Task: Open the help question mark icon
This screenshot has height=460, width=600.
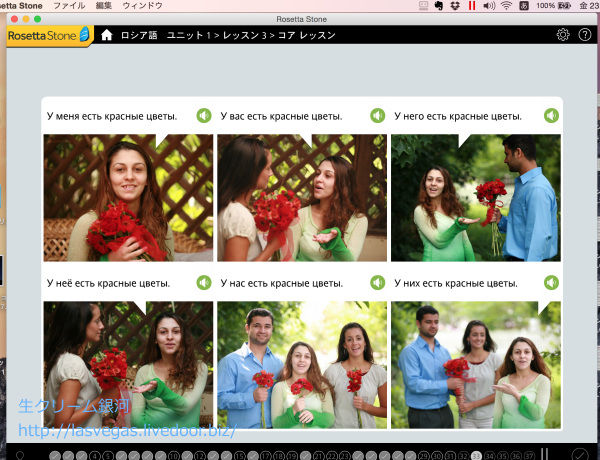Action: 585,35
